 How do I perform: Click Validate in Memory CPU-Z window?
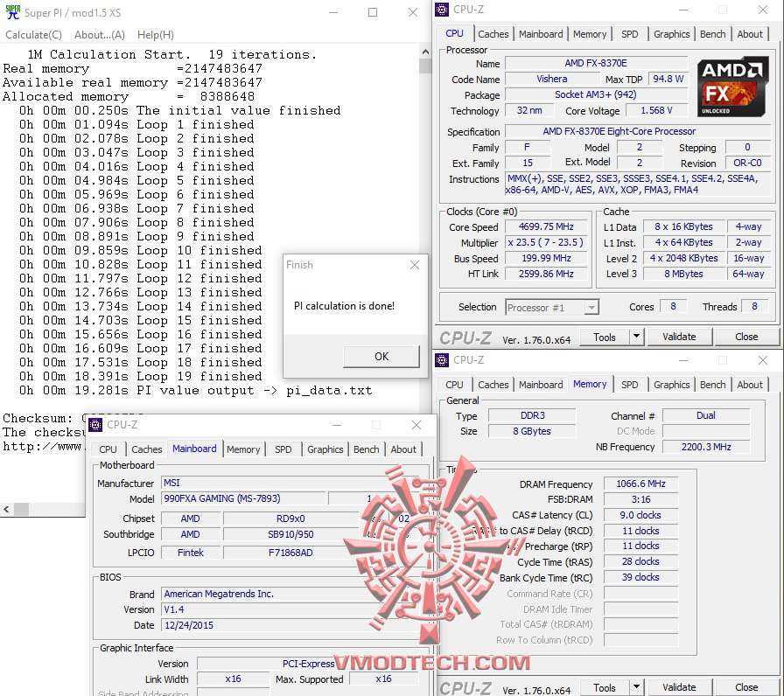(679, 687)
